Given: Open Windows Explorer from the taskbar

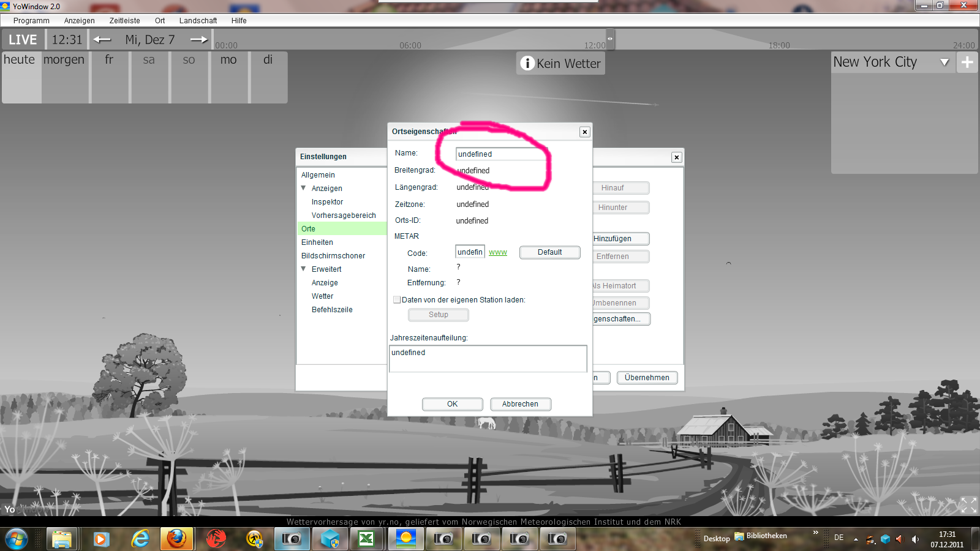Looking at the screenshot, I should coord(62,539).
